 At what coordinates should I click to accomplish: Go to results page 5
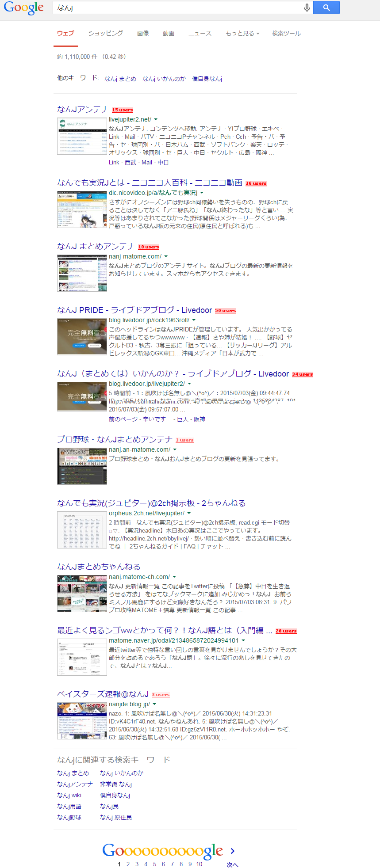(x=154, y=864)
